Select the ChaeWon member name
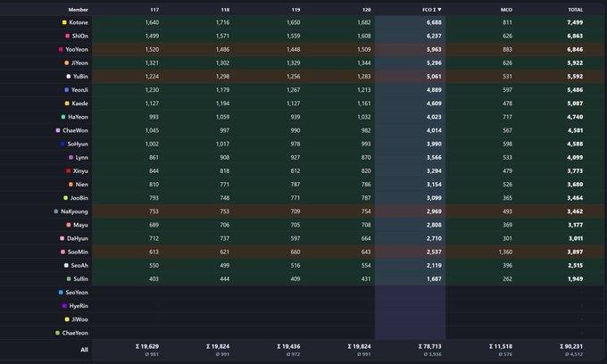This screenshot has height=364, width=607. (76, 130)
